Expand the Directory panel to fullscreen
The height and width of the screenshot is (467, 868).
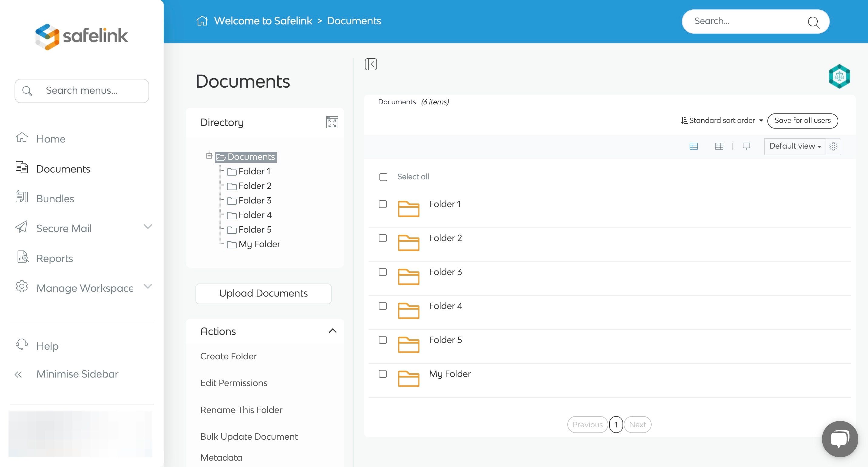point(332,122)
